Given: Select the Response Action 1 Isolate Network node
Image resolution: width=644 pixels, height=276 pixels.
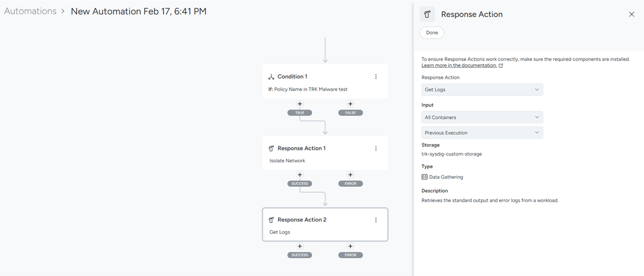Looking at the screenshot, I should coord(318,154).
